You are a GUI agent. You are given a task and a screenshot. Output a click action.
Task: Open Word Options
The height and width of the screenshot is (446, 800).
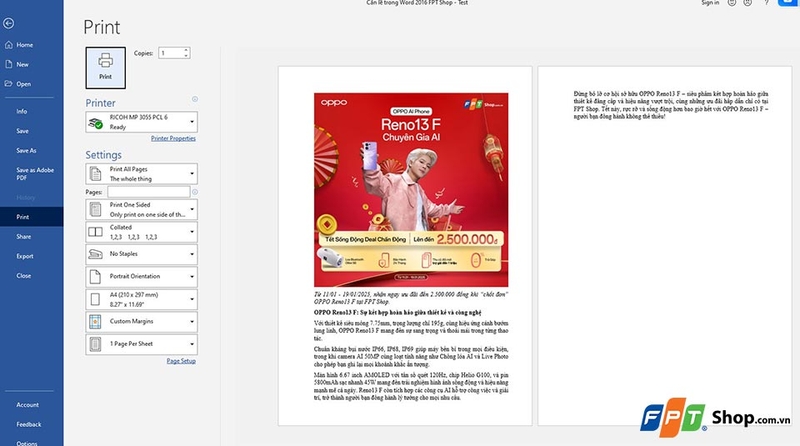27,443
